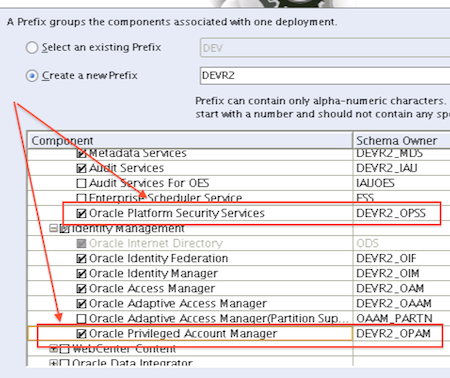Click the OAAM_PARTN schema owner cell
This screenshot has height=378, width=450.
click(x=402, y=318)
